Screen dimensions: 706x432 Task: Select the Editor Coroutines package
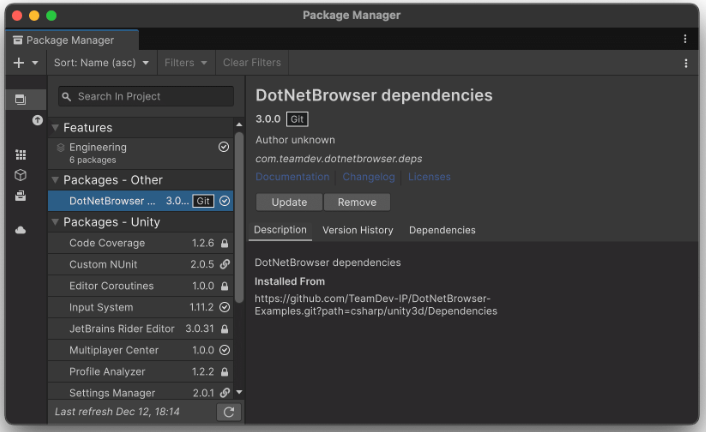[140, 286]
